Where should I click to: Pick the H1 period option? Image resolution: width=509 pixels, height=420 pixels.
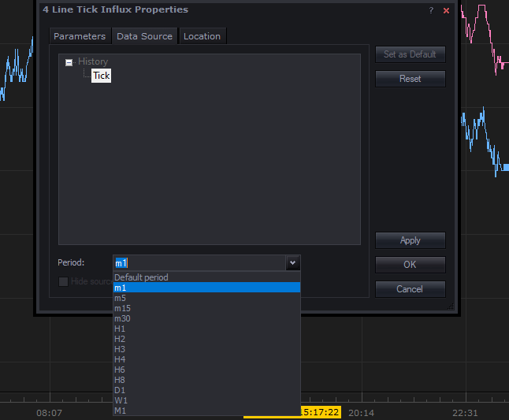tap(206, 329)
